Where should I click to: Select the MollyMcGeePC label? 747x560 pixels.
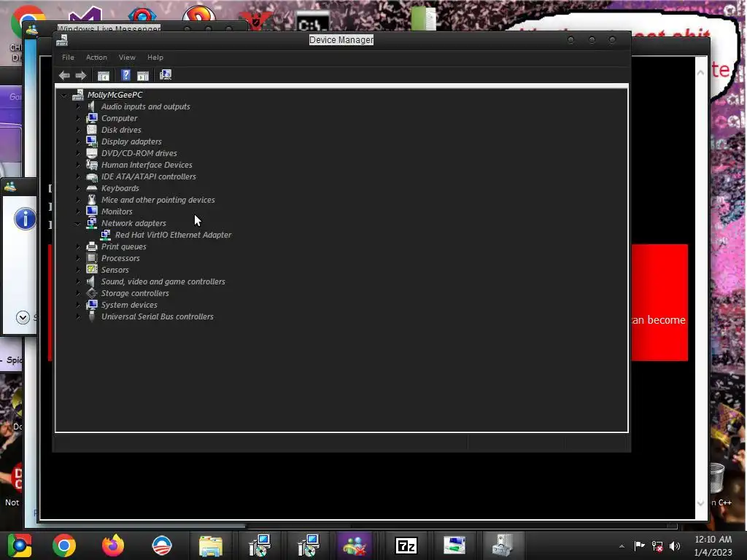click(115, 95)
